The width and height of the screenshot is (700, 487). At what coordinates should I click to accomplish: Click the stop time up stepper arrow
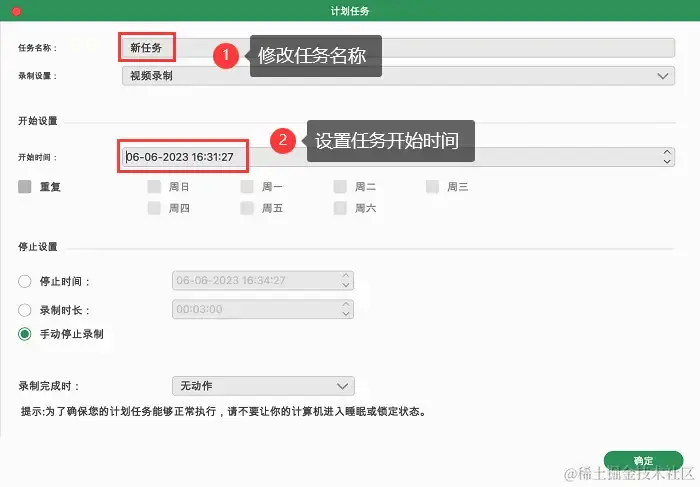(346, 276)
